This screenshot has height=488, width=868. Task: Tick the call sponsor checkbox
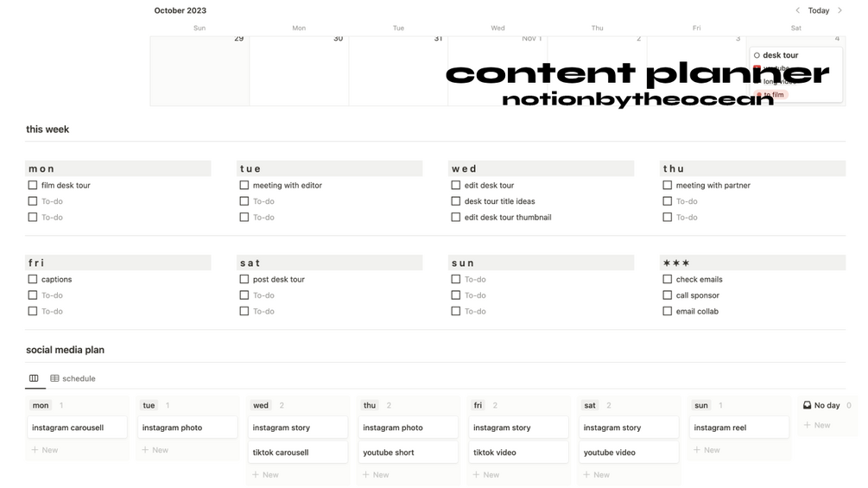667,295
